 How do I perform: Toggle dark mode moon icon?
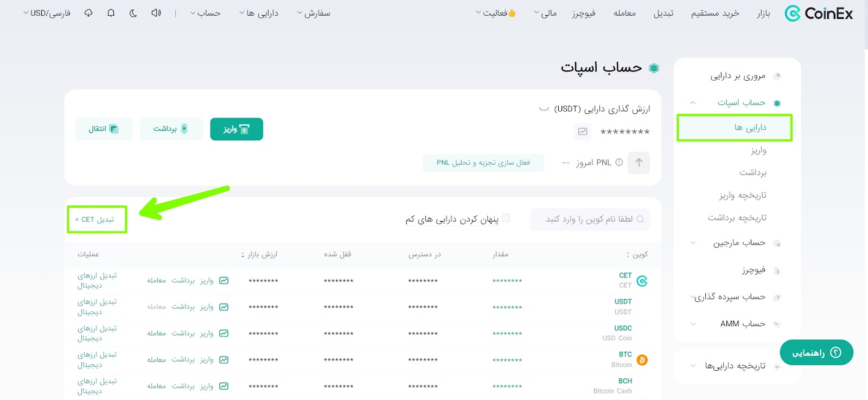(133, 13)
